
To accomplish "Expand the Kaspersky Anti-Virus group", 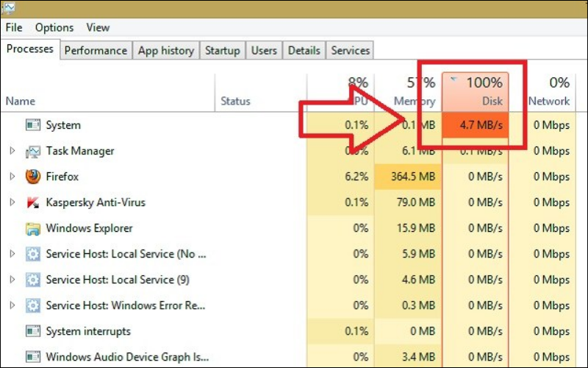I will pyautogui.click(x=12, y=202).
